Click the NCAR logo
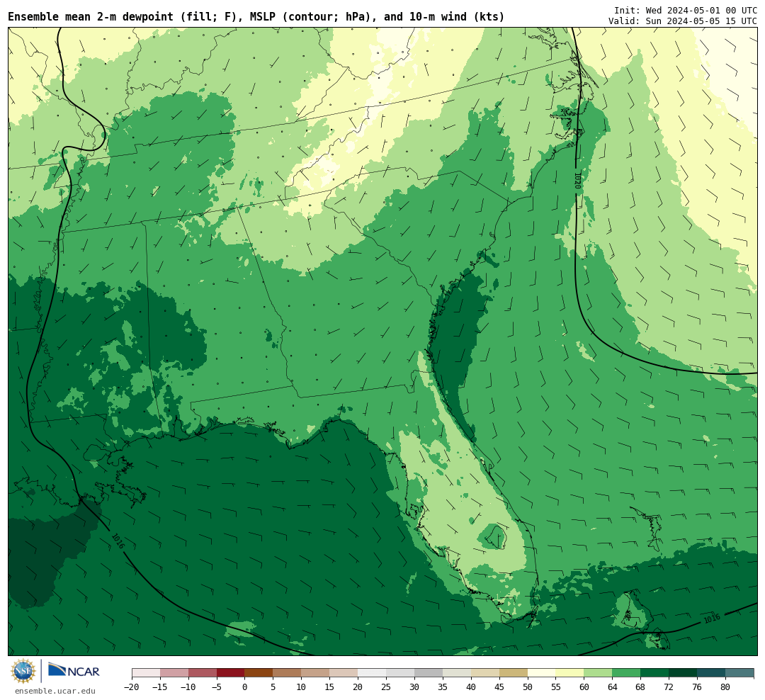 pos(74,670)
